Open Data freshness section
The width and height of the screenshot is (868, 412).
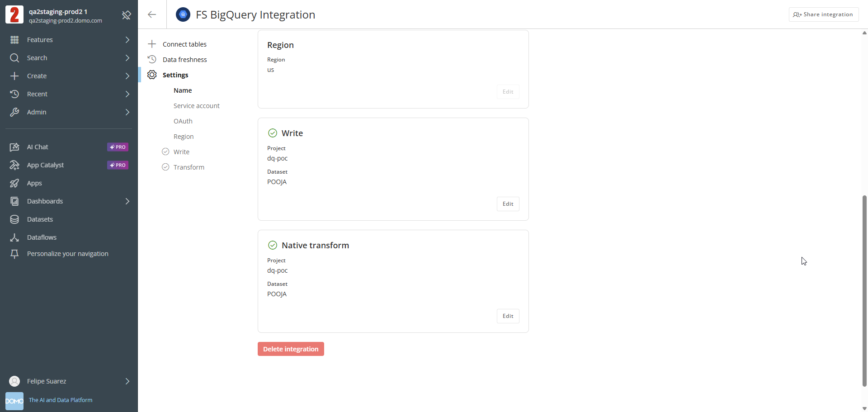pos(184,59)
